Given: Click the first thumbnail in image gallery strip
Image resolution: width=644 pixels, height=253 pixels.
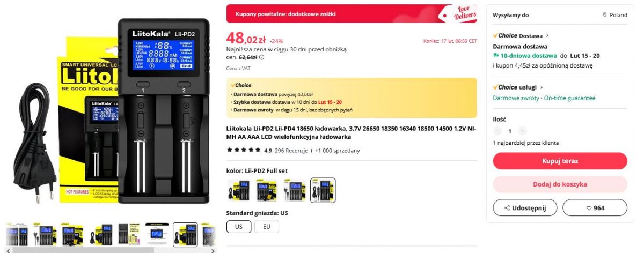Looking at the screenshot, I should (18, 235).
